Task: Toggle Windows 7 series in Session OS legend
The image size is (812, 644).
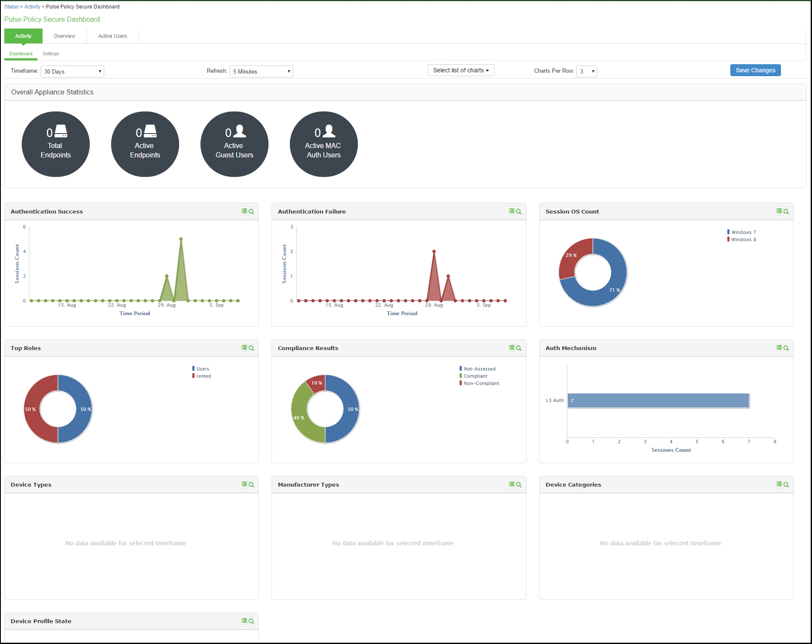Action: coord(743,232)
